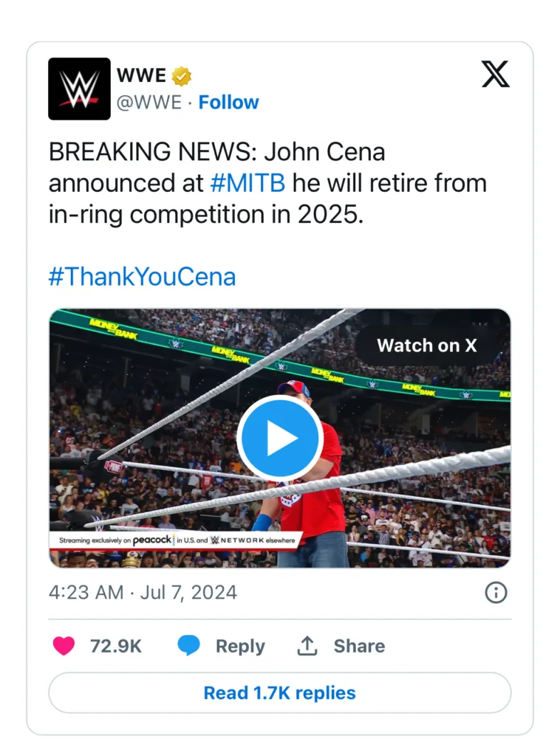Click the @WWE handle
Screen dimensions: 560x756
[148, 102]
